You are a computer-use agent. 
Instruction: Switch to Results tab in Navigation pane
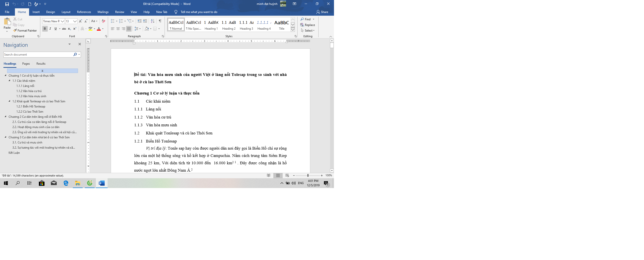(41, 64)
